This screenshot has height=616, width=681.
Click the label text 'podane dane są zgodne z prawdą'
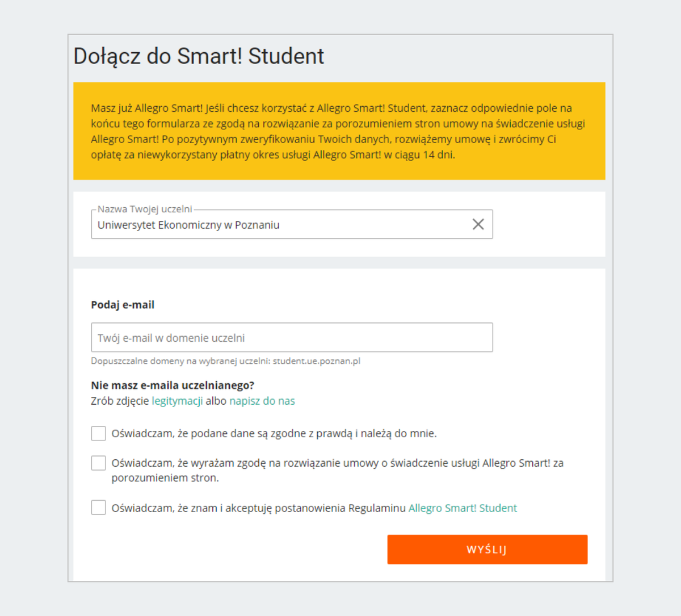(x=274, y=434)
